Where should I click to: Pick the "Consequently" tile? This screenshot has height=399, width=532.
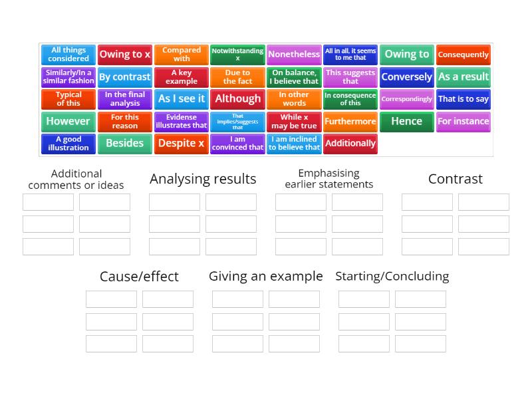tap(464, 55)
